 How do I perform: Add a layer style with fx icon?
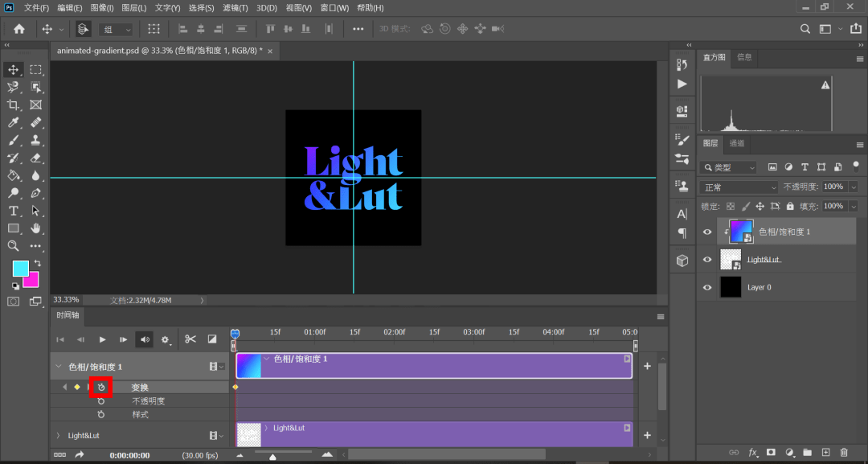click(752, 453)
